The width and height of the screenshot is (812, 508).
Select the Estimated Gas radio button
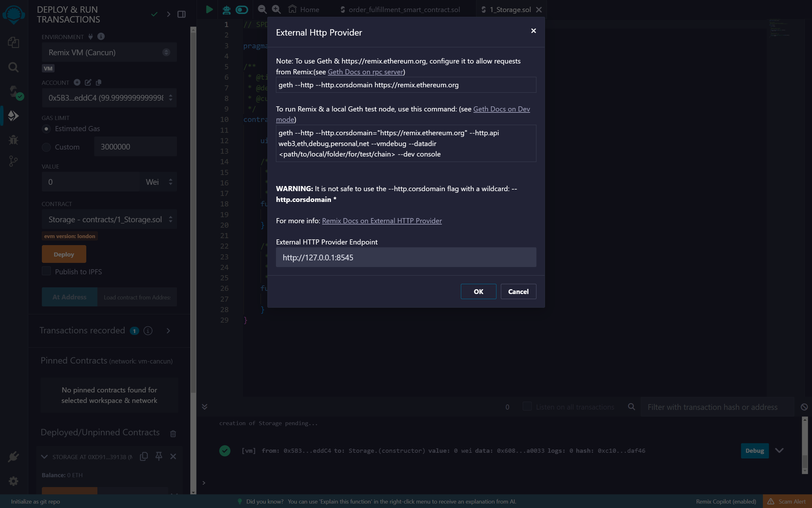pyautogui.click(x=46, y=129)
